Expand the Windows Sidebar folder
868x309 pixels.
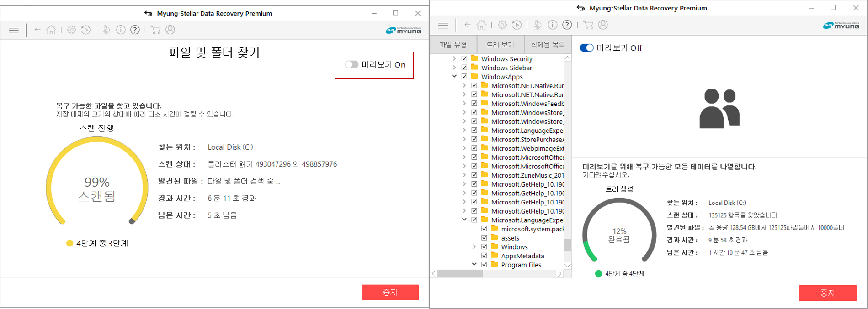[x=454, y=68]
